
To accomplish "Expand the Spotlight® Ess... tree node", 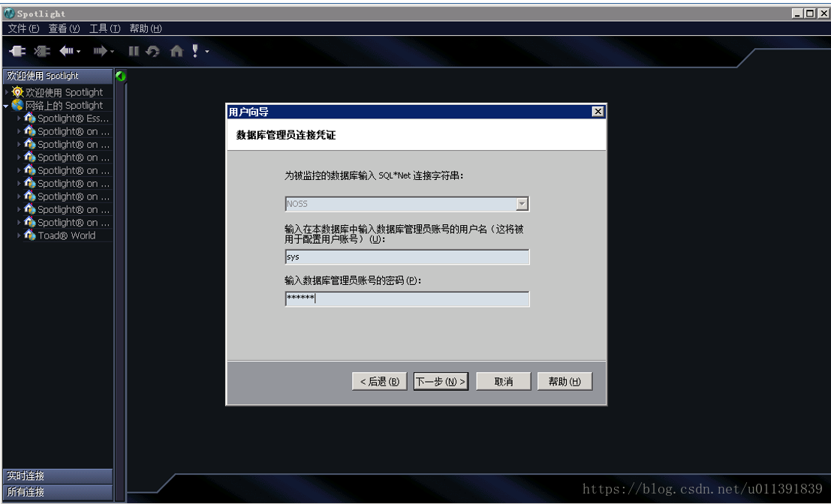I will click(19, 118).
